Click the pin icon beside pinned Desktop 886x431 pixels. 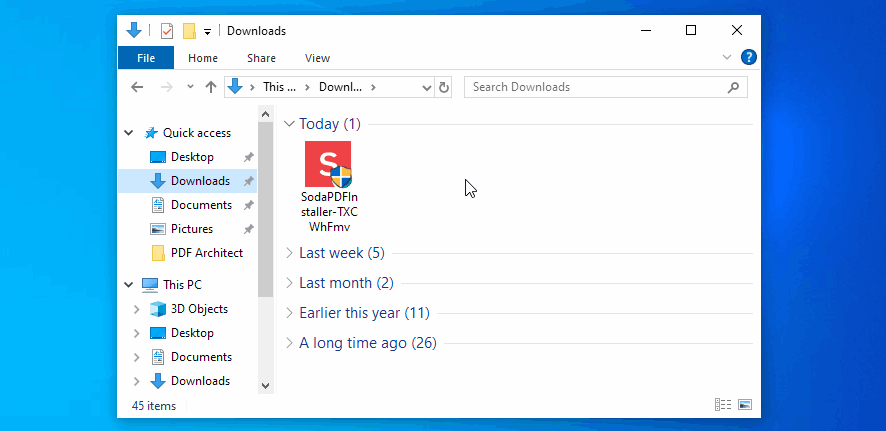tap(248, 158)
